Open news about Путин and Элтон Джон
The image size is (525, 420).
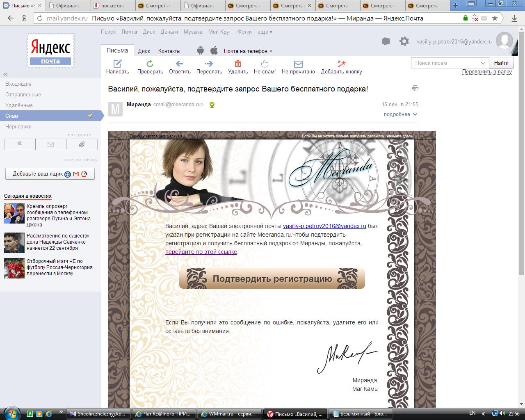click(x=59, y=215)
